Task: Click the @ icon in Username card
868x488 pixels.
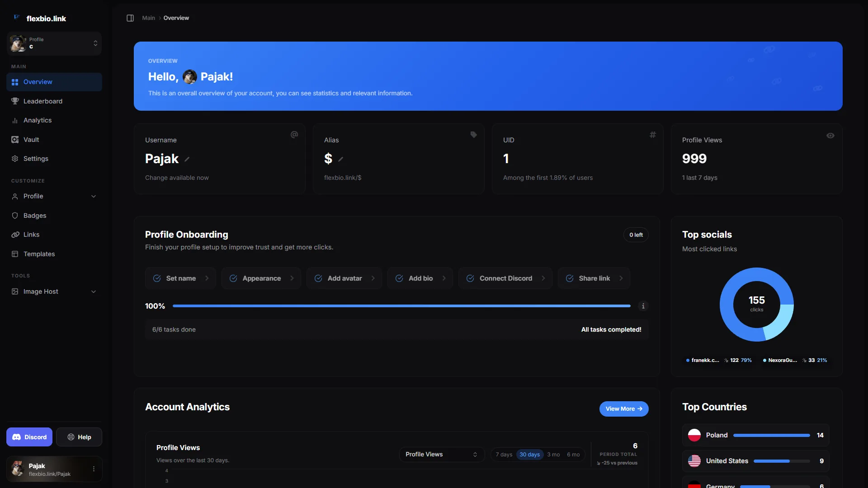Action: tap(294, 135)
